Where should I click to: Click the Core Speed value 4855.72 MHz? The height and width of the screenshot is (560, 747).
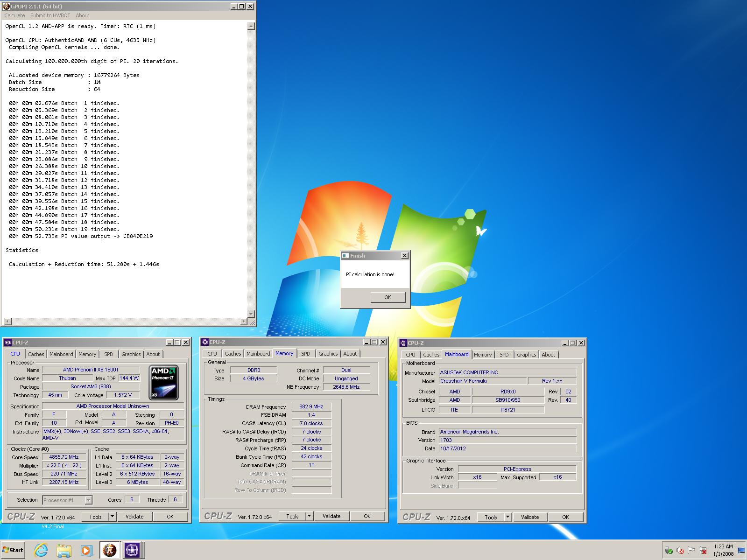pyautogui.click(x=63, y=457)
